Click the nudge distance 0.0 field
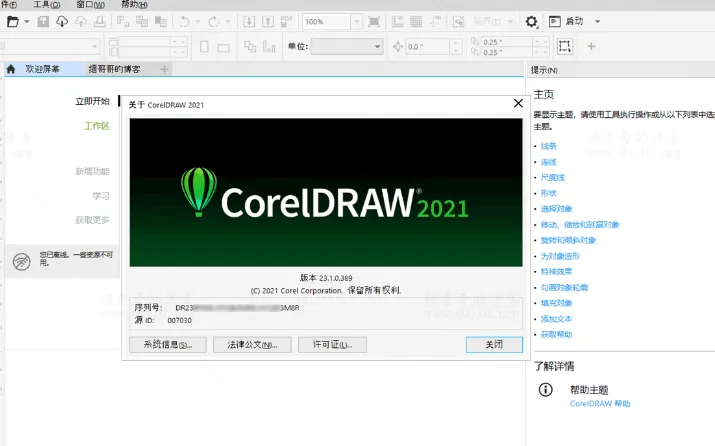 428,47
